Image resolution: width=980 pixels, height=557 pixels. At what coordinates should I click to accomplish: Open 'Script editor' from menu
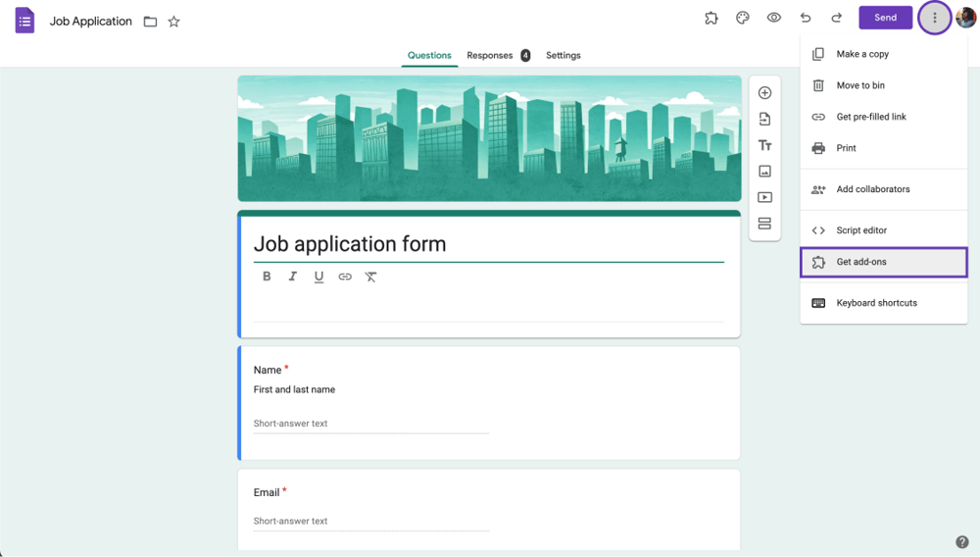point(884,230)
